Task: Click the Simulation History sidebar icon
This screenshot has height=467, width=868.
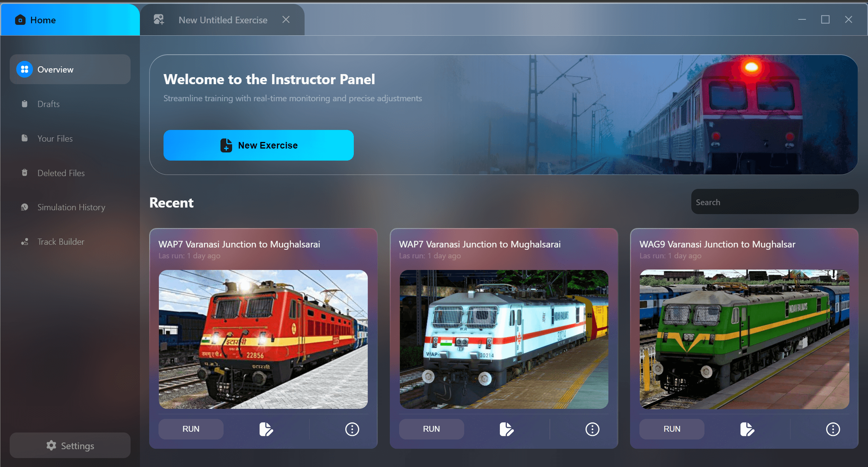Action: (25, 207)
